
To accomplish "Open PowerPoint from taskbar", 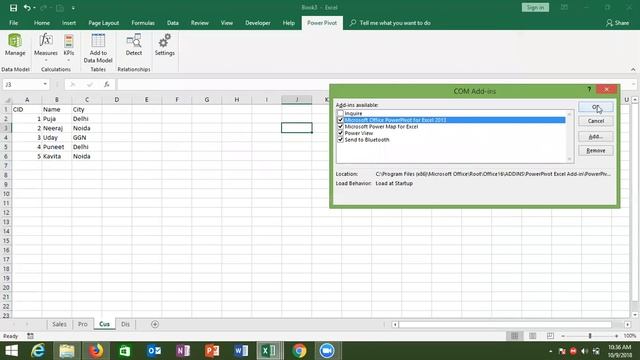I will [x=212, y=351].
